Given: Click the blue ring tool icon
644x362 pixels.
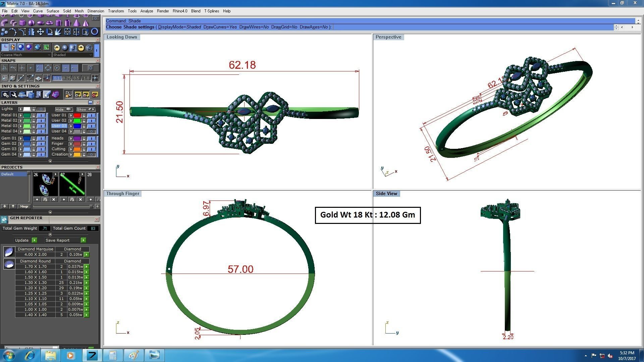Looking at the screenshot, I should point(95,32).
